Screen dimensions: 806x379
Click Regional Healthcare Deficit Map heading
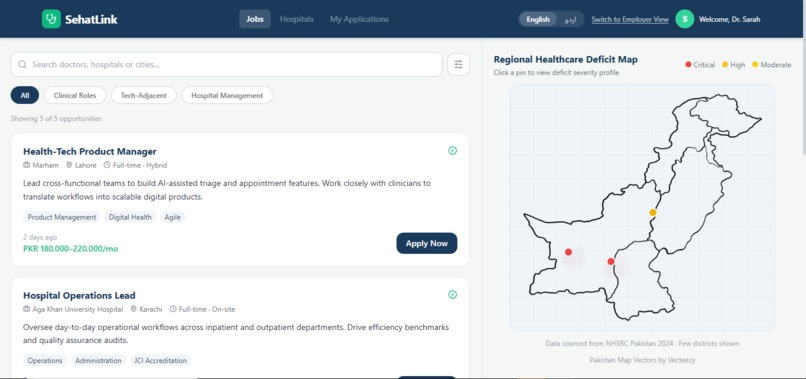click(565, 60)
